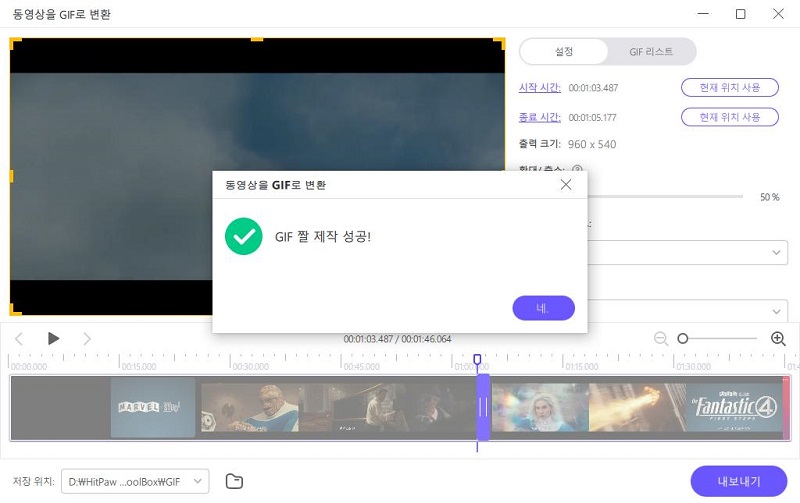Select the top-center crop handle
800x503 pixels.
257,39
